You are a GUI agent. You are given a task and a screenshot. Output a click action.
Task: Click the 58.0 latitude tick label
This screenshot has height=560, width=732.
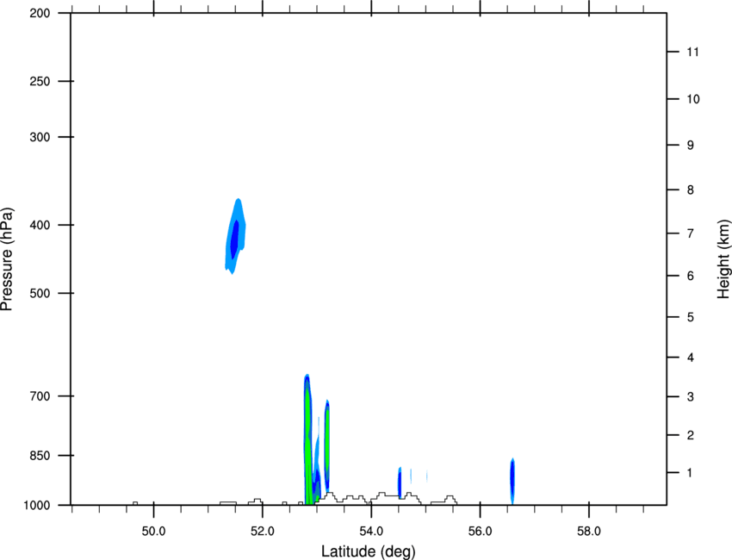pos(589,532)
